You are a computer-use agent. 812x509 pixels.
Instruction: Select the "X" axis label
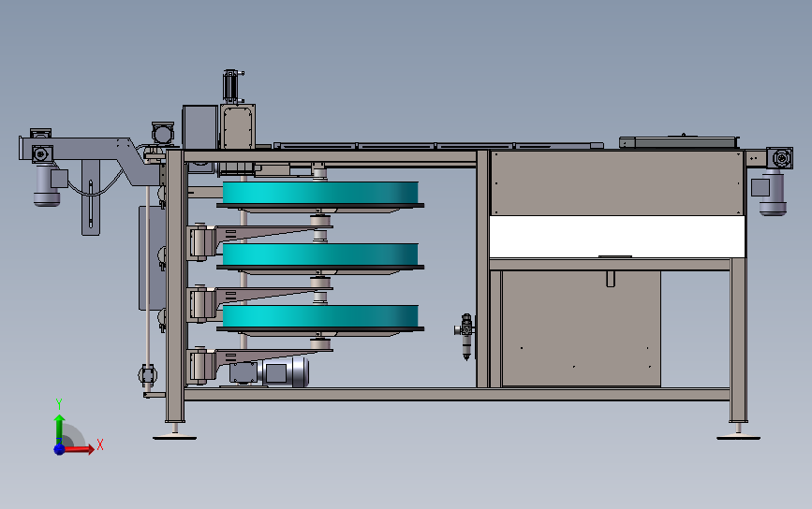coord(100,444)
